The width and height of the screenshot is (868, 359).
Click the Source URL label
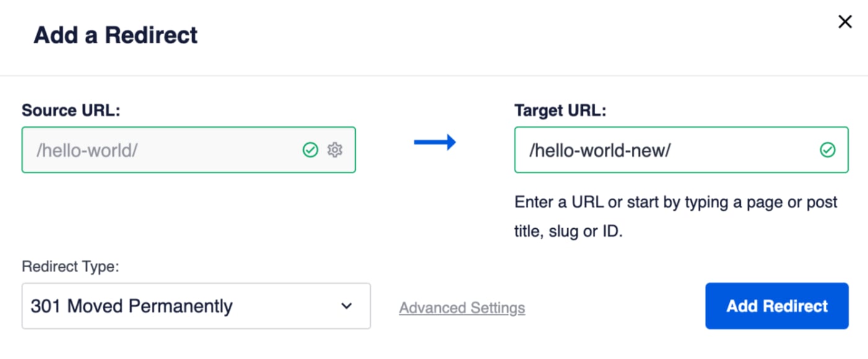pos(71,110)
